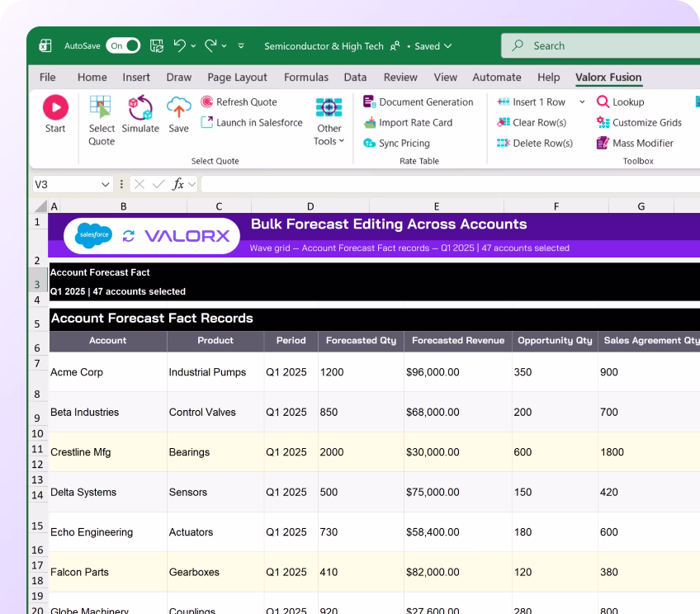Click the Start play icon

click(x=55, y=107)
